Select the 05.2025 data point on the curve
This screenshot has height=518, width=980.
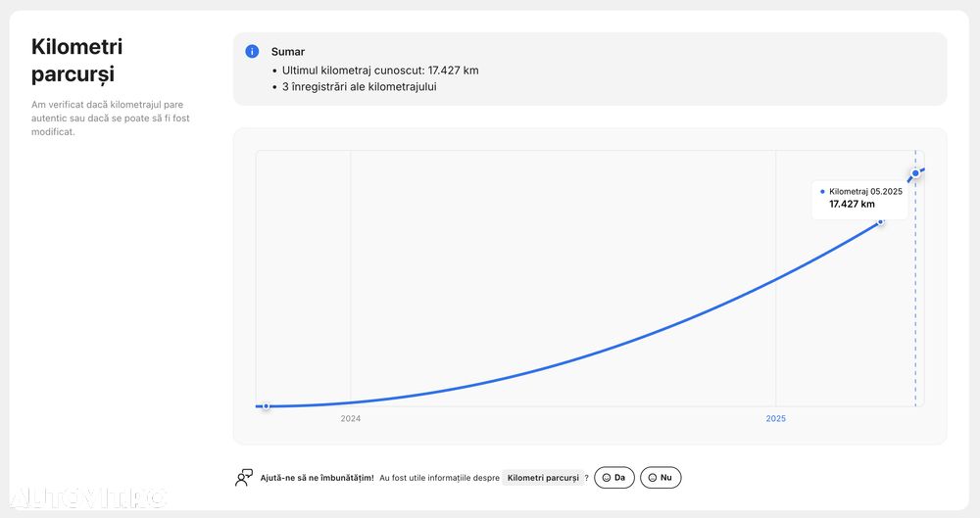pos(880,221)
